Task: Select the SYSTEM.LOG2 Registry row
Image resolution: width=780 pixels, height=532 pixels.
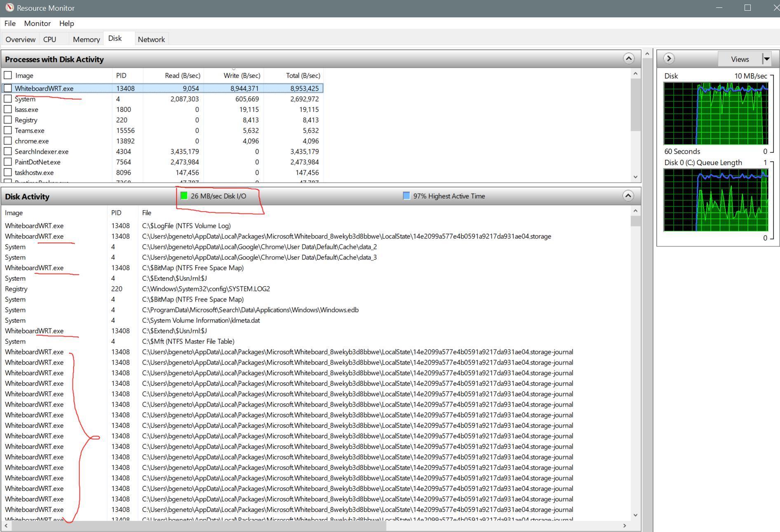Action: click(316, 289)
